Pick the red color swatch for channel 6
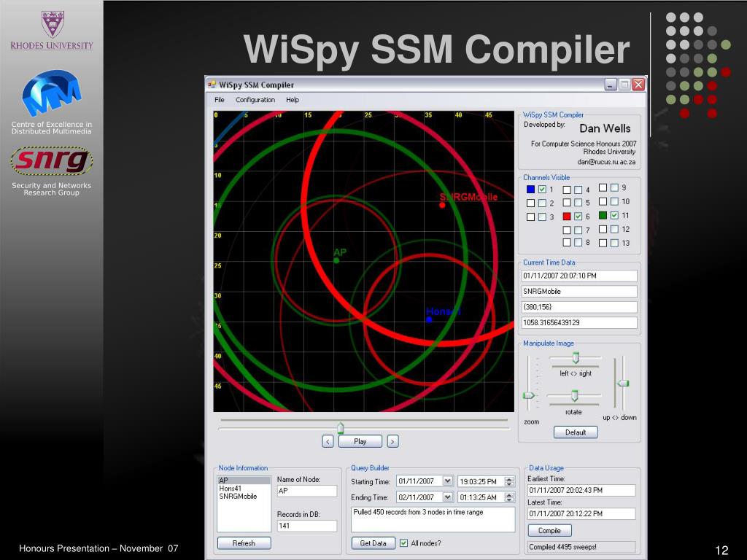The width and height of the screenshot is (747, 560). point(566,217)
